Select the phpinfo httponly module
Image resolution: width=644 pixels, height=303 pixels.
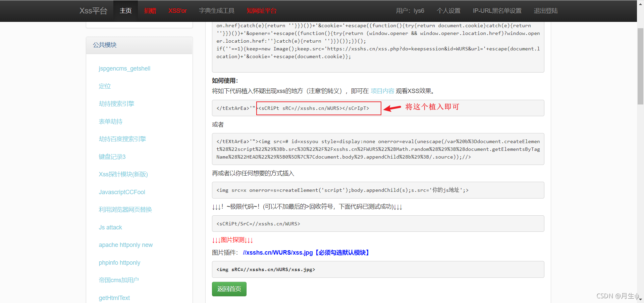[x=119, y=263]
